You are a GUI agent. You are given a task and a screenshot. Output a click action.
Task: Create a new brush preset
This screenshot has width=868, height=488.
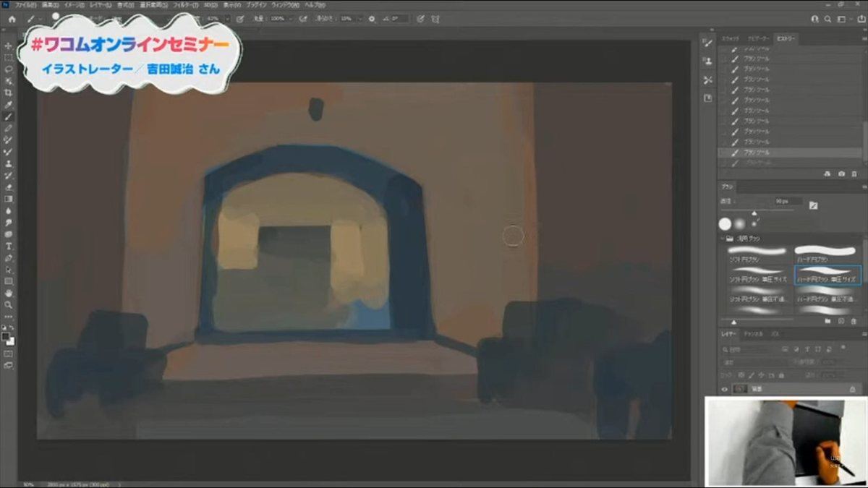tap(841, 321)
